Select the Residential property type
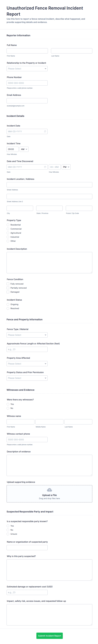This screenshot has height=644, width=98. (x=8, y=225)
